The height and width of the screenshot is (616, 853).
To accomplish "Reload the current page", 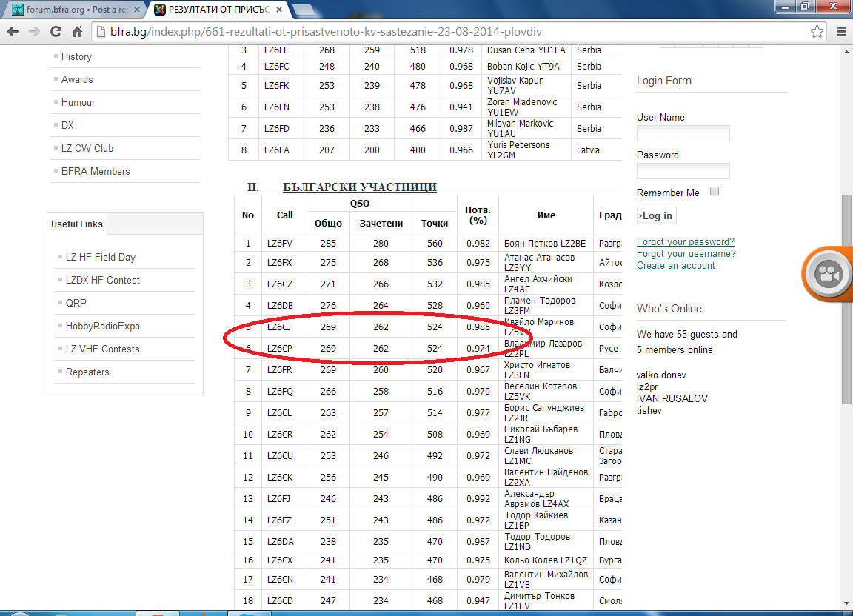I will (56, 32).
